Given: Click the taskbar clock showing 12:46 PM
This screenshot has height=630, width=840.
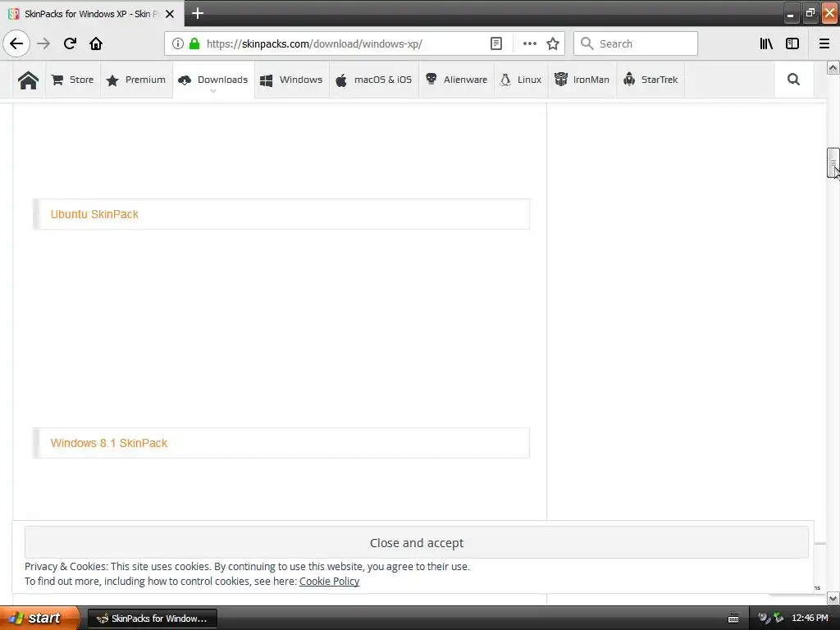Looking at the screenshot, I should [810, 618].
